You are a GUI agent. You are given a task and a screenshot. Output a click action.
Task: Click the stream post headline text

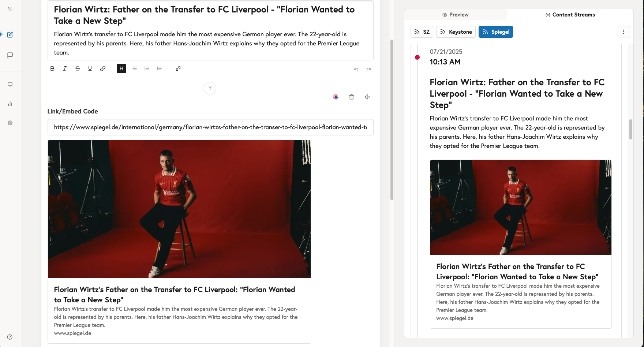[x=517, y=94]
